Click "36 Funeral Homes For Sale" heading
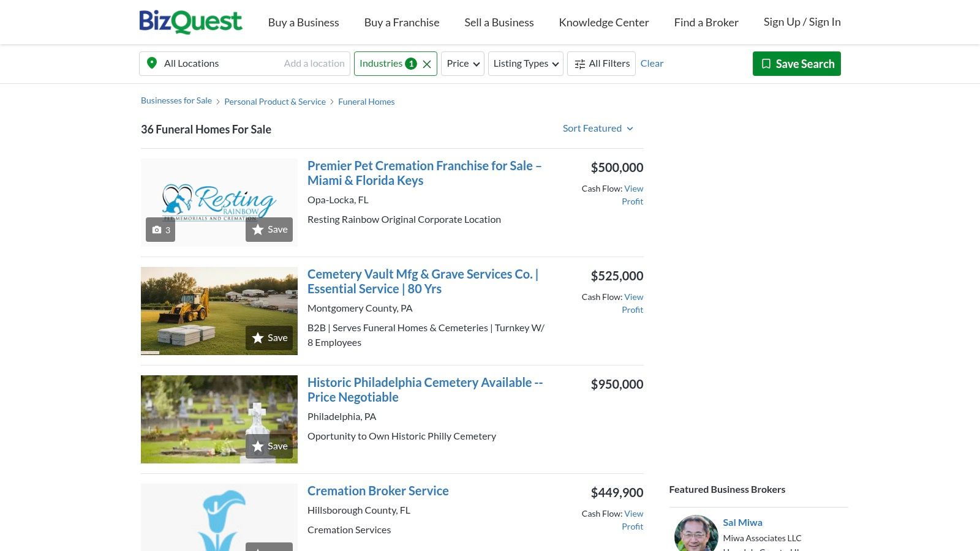This screenshot has width=980, height=551. [x=206, y=129]
